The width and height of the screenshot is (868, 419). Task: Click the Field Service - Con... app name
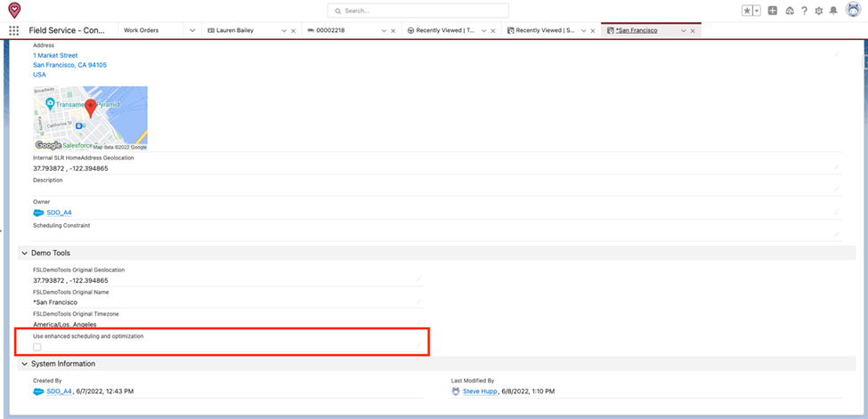[x=67, y=30]
